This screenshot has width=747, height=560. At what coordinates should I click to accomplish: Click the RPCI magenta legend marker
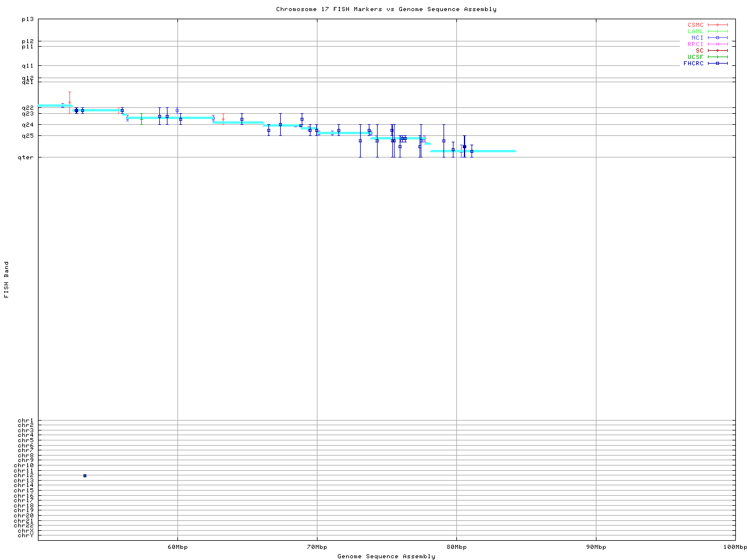(x=717, y=44)
